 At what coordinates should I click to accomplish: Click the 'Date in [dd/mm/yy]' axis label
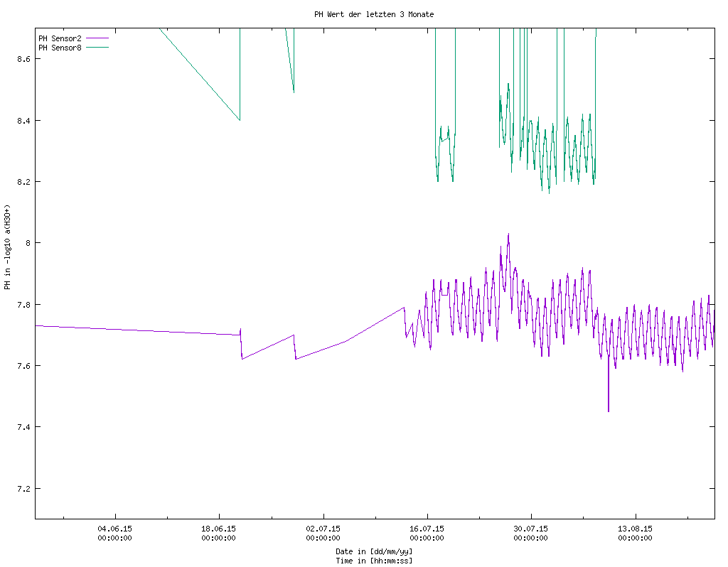click(374, 551)
